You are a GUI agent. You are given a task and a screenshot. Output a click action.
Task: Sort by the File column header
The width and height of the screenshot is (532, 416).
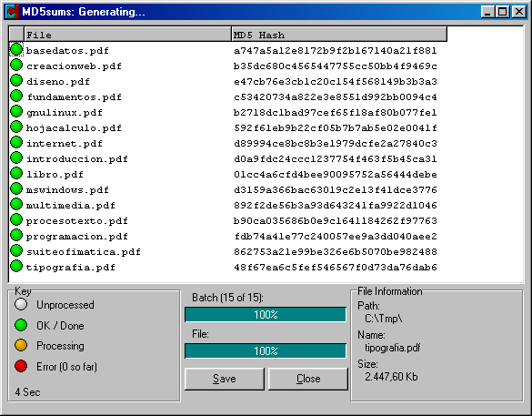(x=127, y=35)
